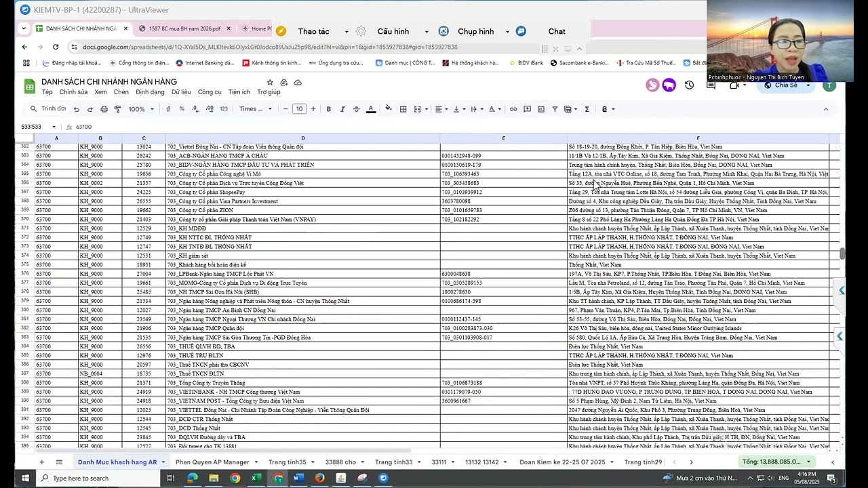Print the spreadsheet using the printer icon
Image resolution: width=868 pixels, height=488 pixels.
tap(104, 109)
